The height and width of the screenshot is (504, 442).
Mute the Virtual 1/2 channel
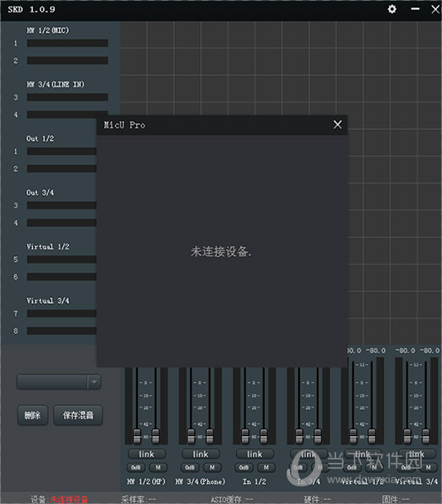[x=374, y=467]
